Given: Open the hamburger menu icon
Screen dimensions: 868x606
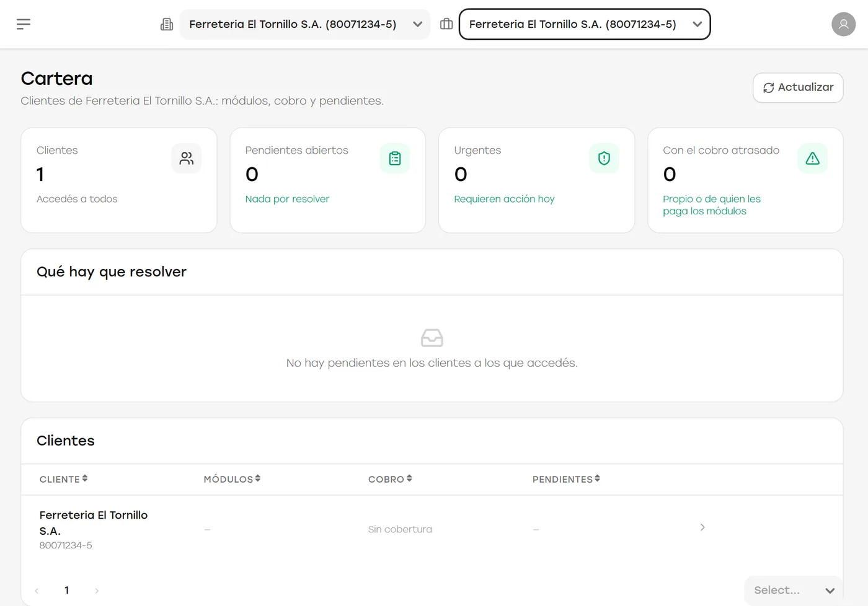Looking at the screenshot, I should click(x=24, y=24).
